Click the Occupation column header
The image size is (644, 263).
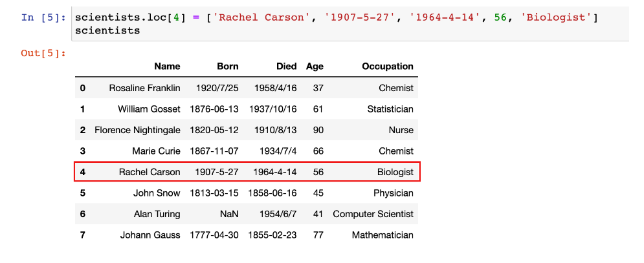tap(388, 67)
